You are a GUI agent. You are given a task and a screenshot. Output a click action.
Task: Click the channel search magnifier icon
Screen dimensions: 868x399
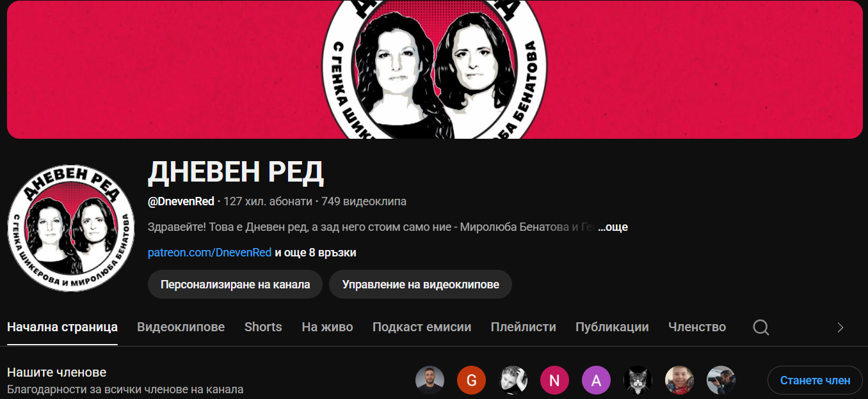[760, 327]
